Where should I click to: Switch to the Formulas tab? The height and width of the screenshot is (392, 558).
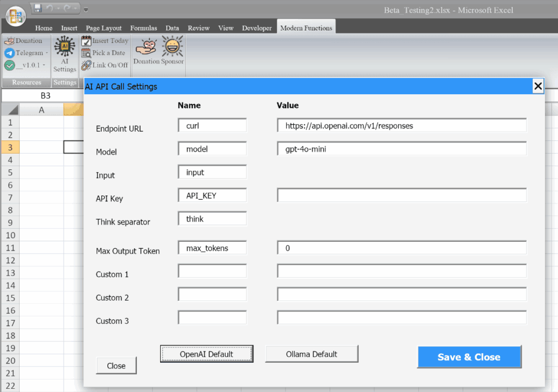[143, 28]
